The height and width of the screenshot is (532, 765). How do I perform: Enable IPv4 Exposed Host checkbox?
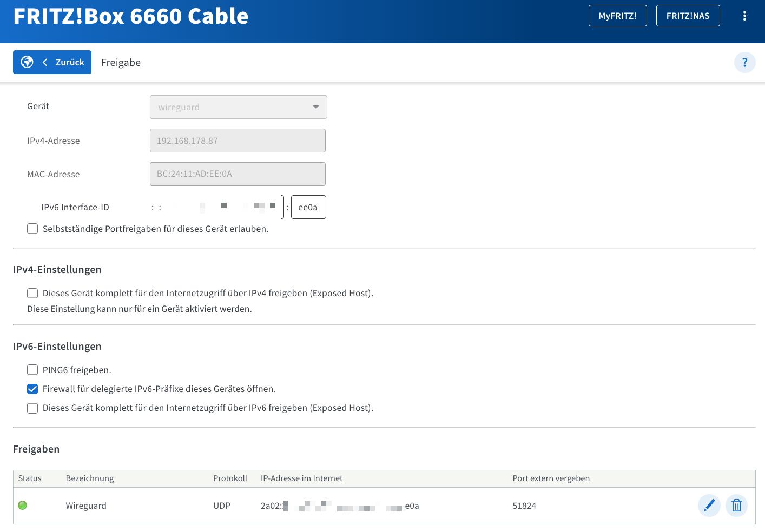33,293
